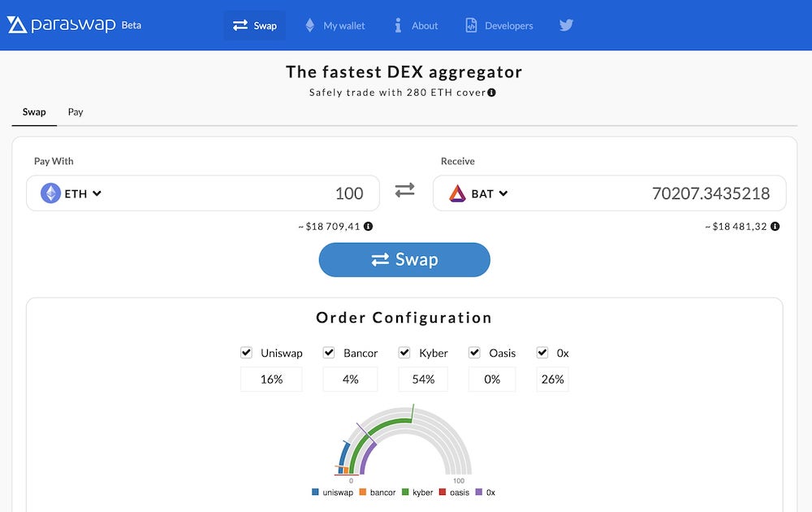This screenshot has width=812, height=512.
Task: Click the info icon beside the $18 481,32 estimate
Action: click(774, 227)
